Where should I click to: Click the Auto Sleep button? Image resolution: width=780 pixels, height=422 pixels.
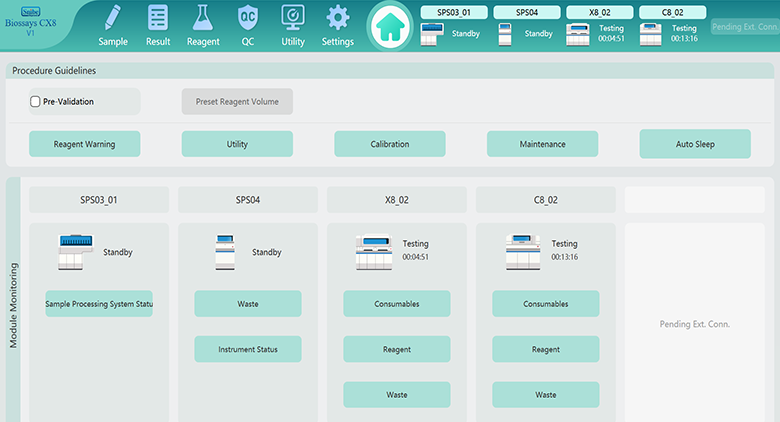point(695,144)
